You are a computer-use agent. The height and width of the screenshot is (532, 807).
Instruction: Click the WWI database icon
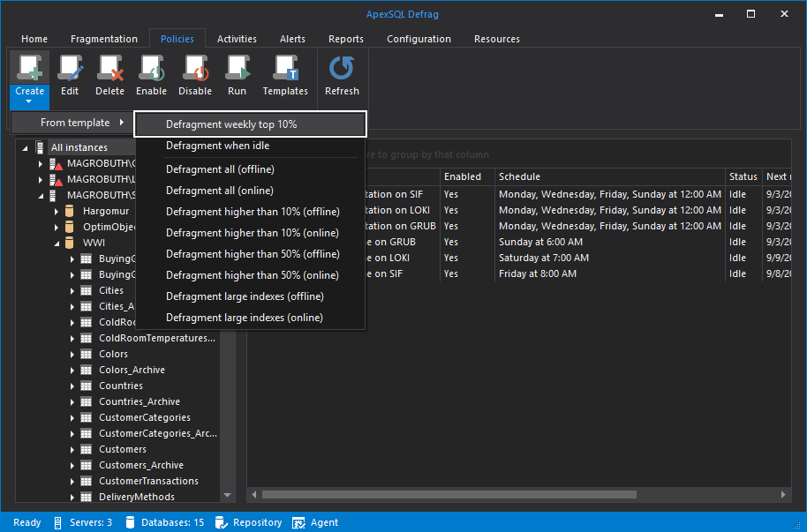[x=70, y=243]
